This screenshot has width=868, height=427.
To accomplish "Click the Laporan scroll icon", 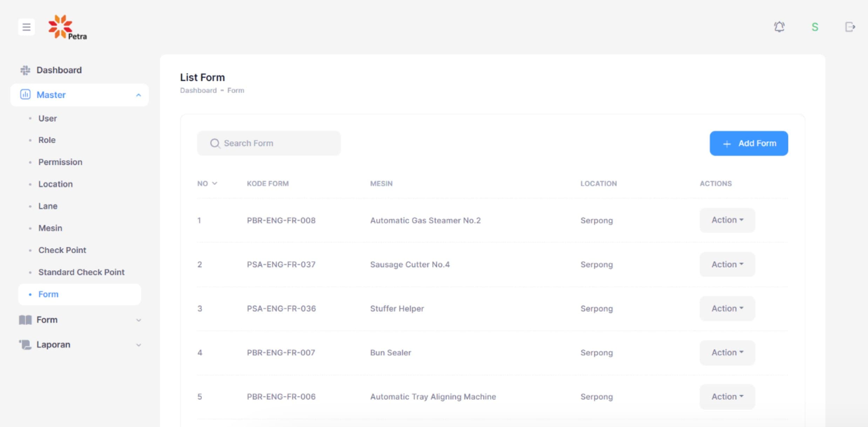I will pos(25,345).
